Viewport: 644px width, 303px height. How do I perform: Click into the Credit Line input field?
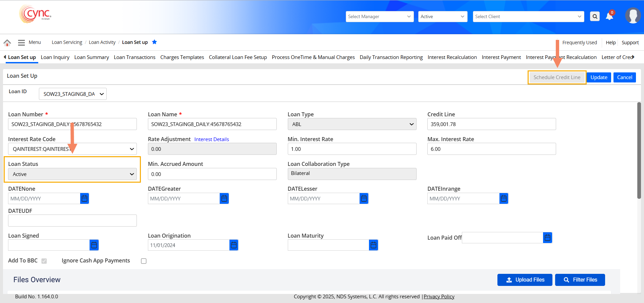[491, 124]
